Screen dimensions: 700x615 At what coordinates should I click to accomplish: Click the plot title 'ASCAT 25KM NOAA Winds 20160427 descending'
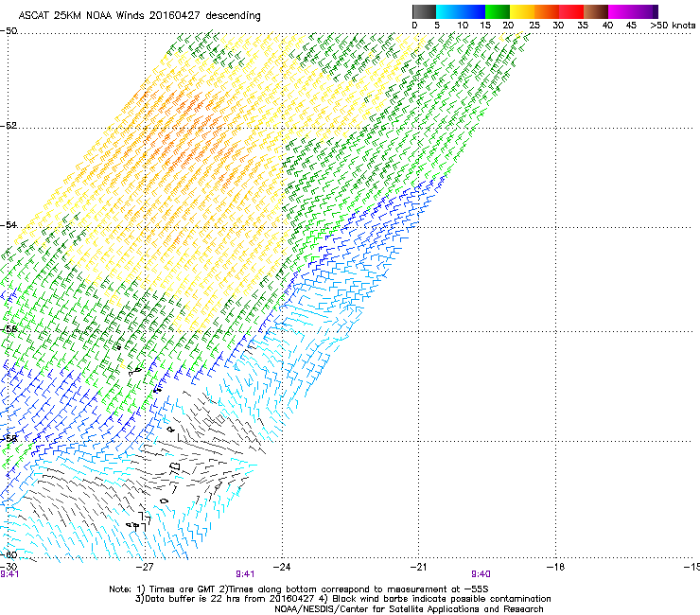(x=139, y=15)
